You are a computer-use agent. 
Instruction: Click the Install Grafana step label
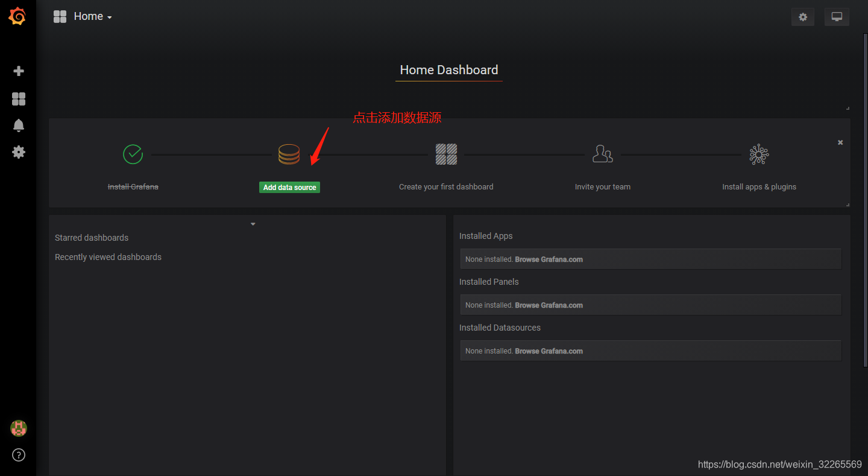pyautogui.click(x=133, y=187)
